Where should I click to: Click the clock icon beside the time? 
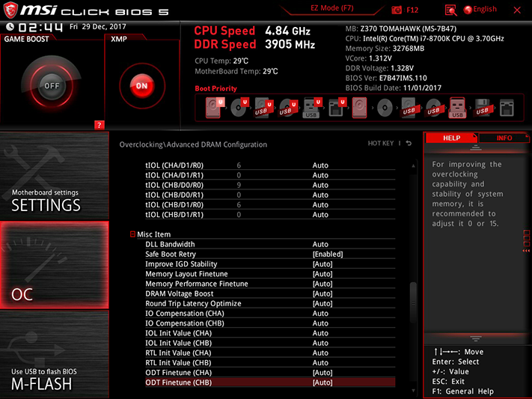click(x=10, y=27)
